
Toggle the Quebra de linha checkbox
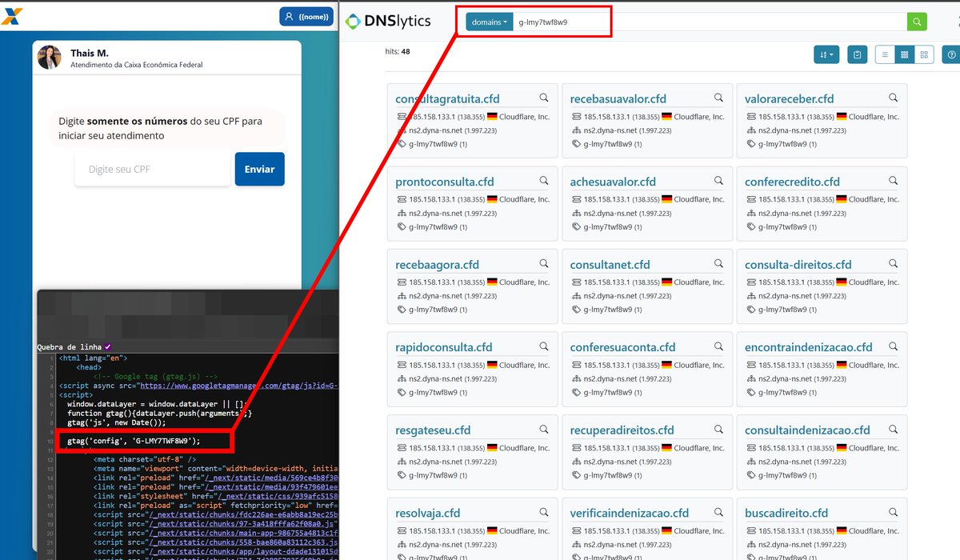point(108,346)
